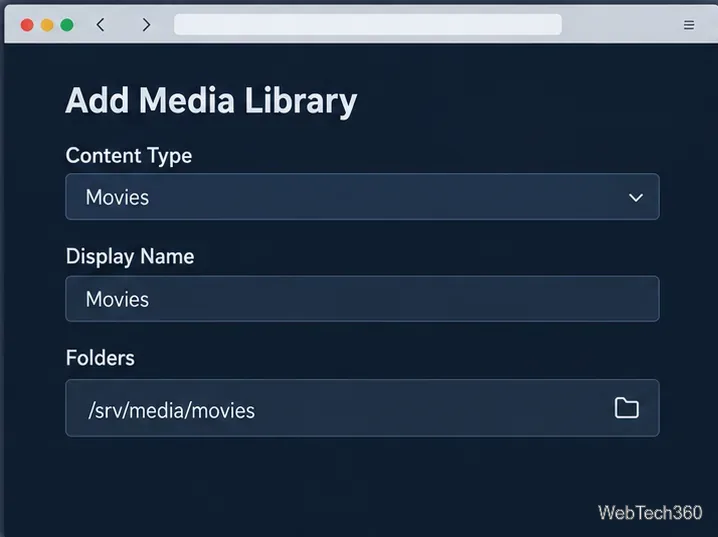Click the browser address bar
The width and height of the screenshot is (718, 537).
click(x=368, y=24)
